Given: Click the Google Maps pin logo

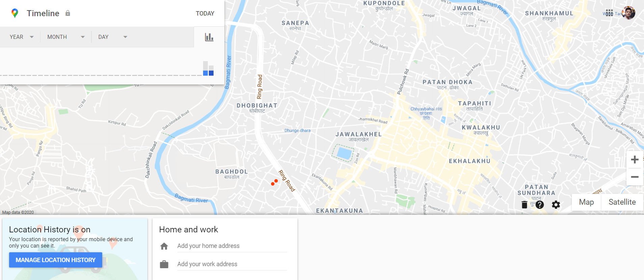Looking at the screenshot, I should [15, 13].
